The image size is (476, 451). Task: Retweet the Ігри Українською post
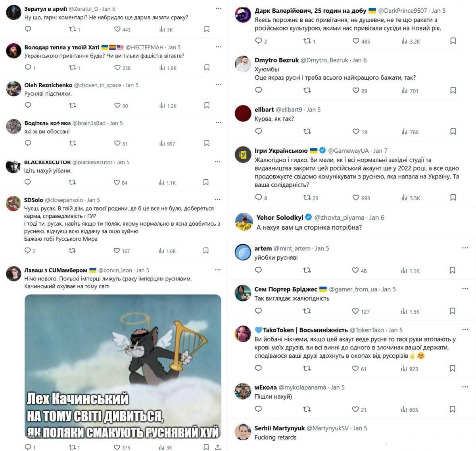click(307, 198)
